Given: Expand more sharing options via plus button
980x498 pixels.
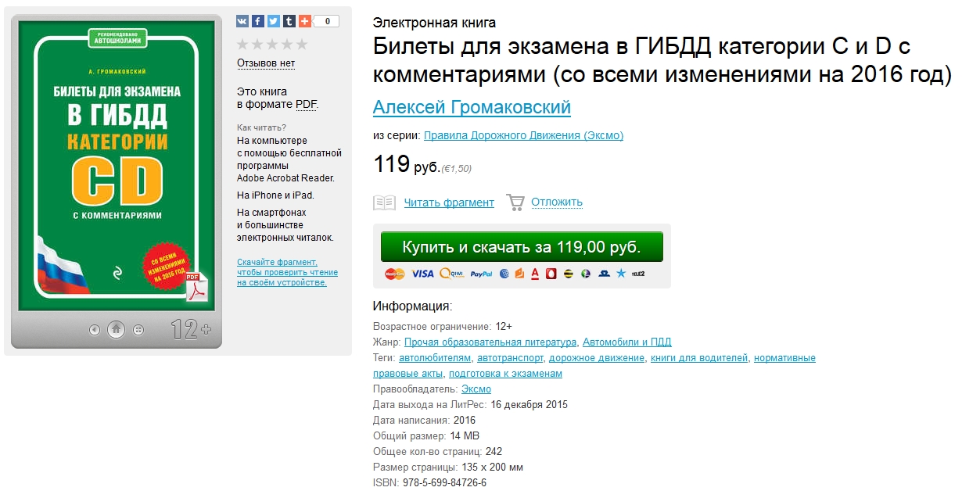Looking at the screenshot, I should (305, 20).
